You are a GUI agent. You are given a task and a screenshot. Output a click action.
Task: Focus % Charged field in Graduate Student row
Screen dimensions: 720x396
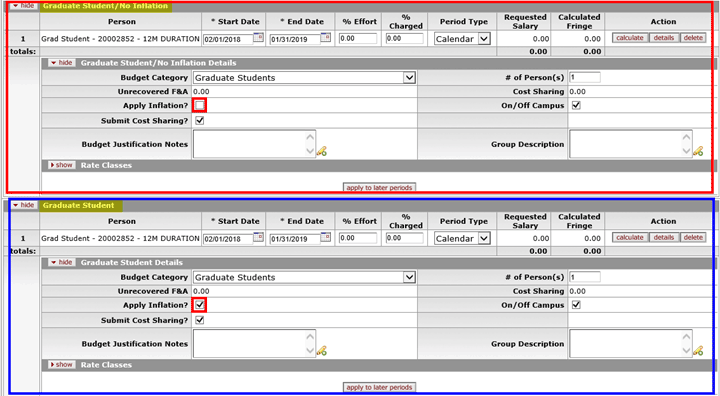point(405,238)
